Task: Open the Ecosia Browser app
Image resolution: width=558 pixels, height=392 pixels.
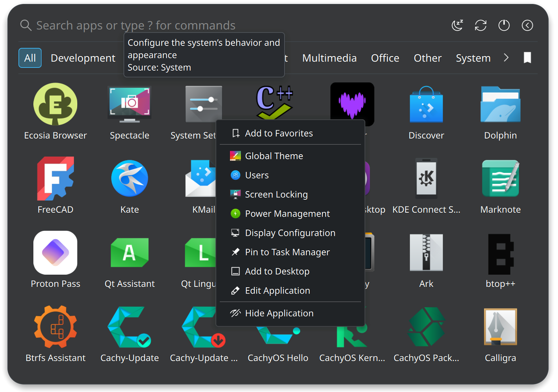Action: (x=55, y=112)
